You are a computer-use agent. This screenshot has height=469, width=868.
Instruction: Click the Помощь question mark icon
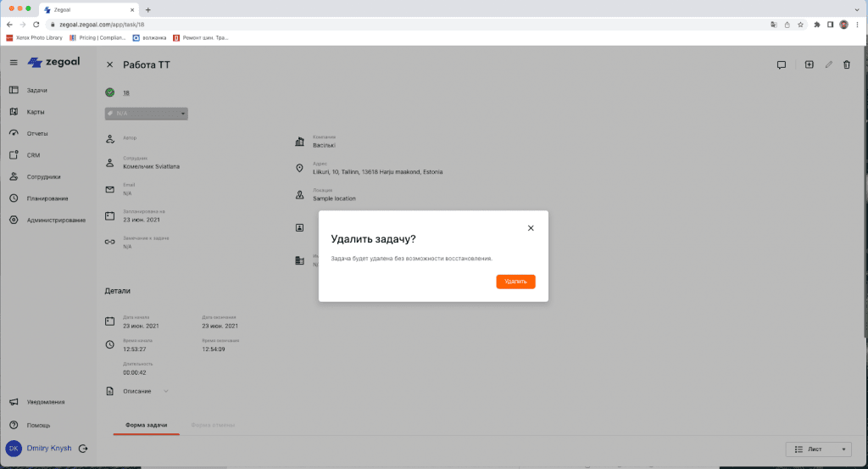point(14,425)
